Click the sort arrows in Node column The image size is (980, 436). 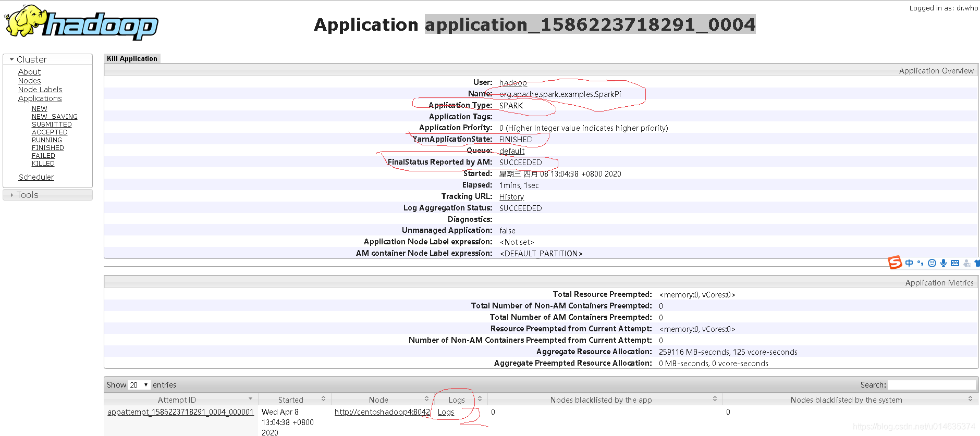(426, 399)
